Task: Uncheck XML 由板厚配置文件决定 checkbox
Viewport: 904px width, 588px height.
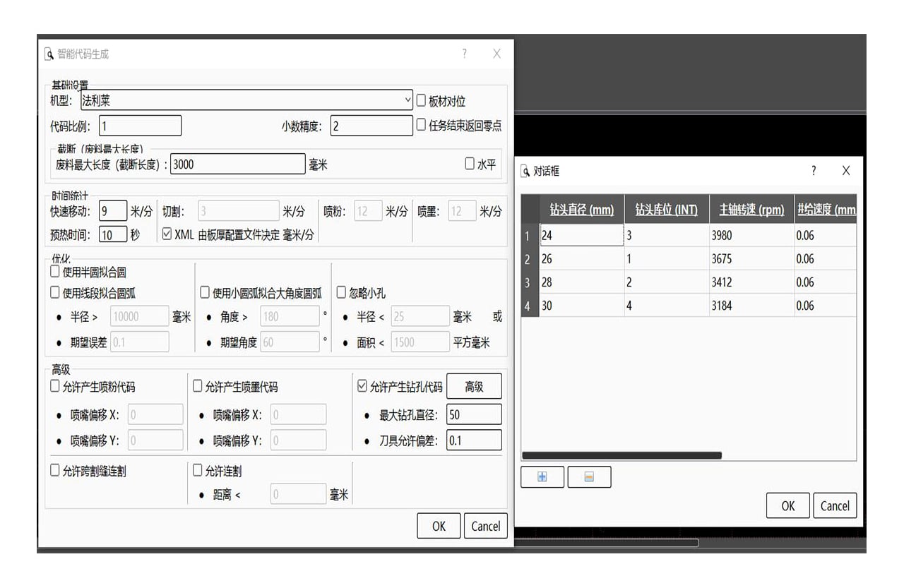Action: pyautogui.click(x=167, y=234)
